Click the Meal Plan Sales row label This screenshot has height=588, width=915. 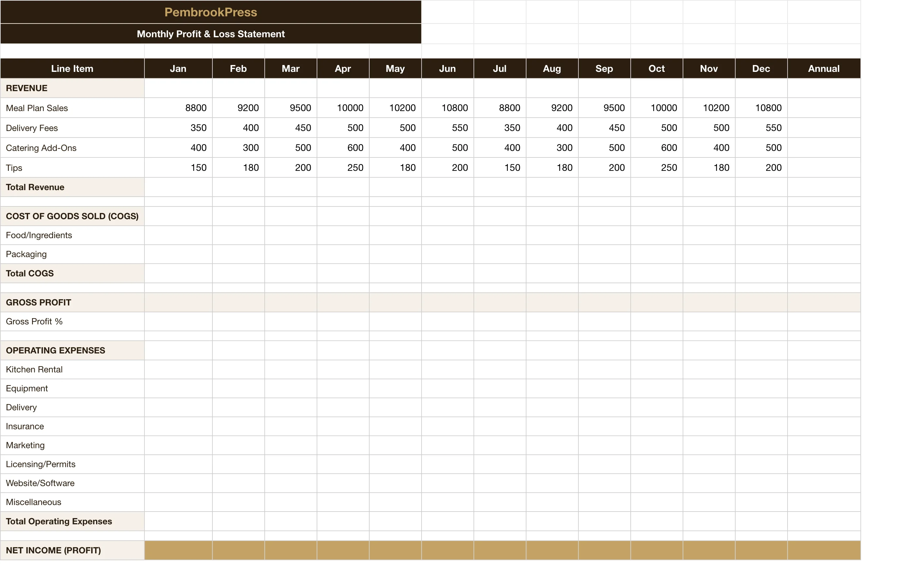pos(72,108)
